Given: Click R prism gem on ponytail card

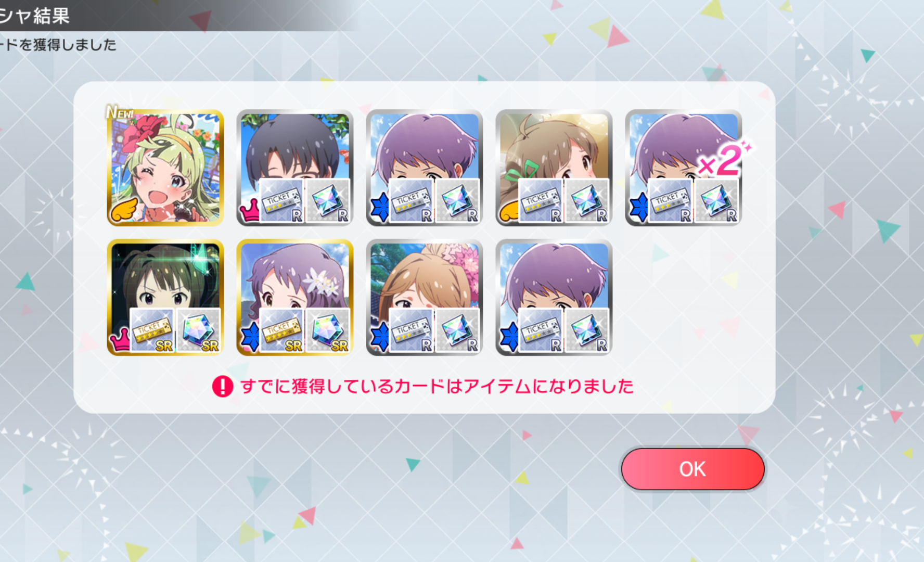Looking at the screenshot, I should (586, 201).
